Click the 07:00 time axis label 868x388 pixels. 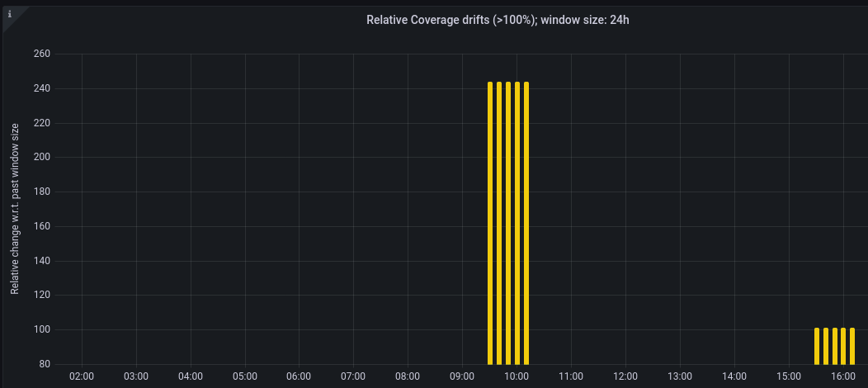pos(353,376)
